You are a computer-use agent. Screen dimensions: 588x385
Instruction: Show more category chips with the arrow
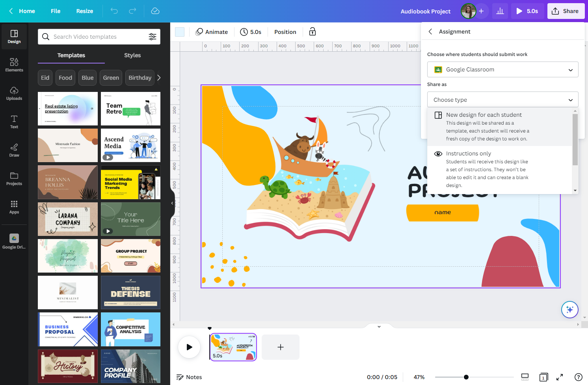coord(159,78)
